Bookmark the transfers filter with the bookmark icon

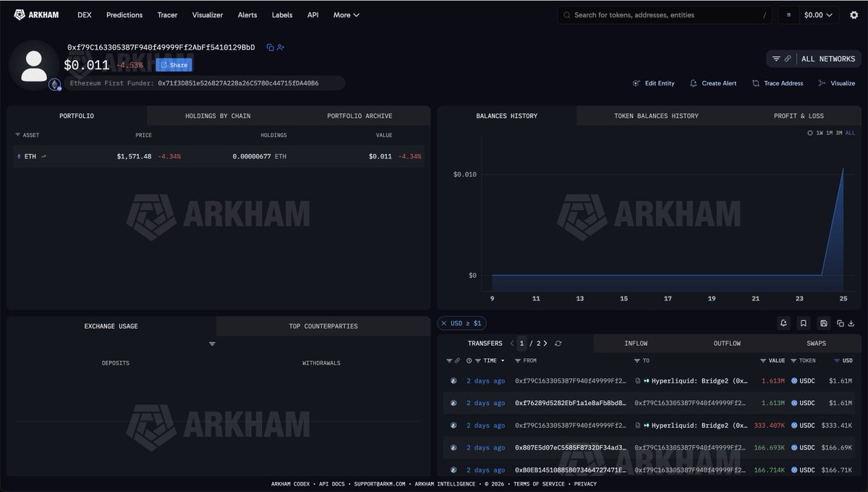(803, 323)
